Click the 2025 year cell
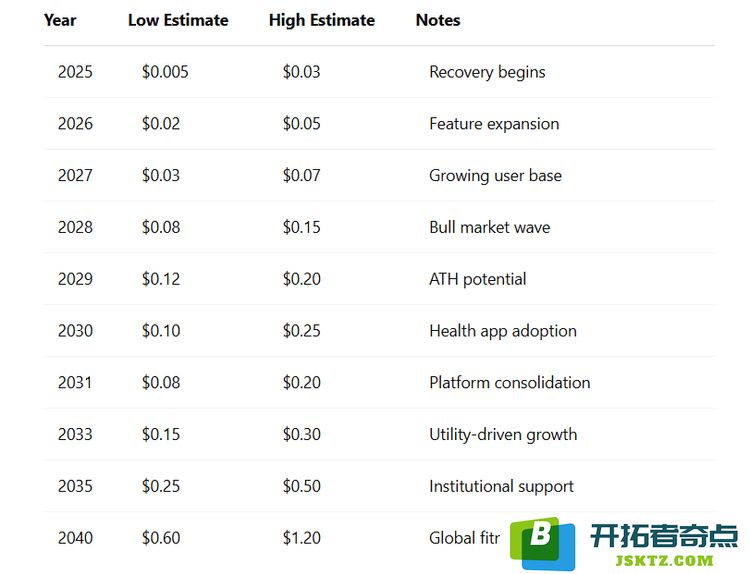The height and width of the screenshot is (574, 750). click(x=75, y=72)
